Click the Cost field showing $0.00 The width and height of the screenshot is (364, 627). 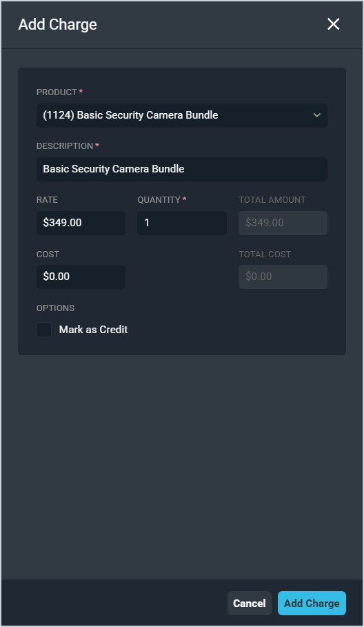[81, 277]
